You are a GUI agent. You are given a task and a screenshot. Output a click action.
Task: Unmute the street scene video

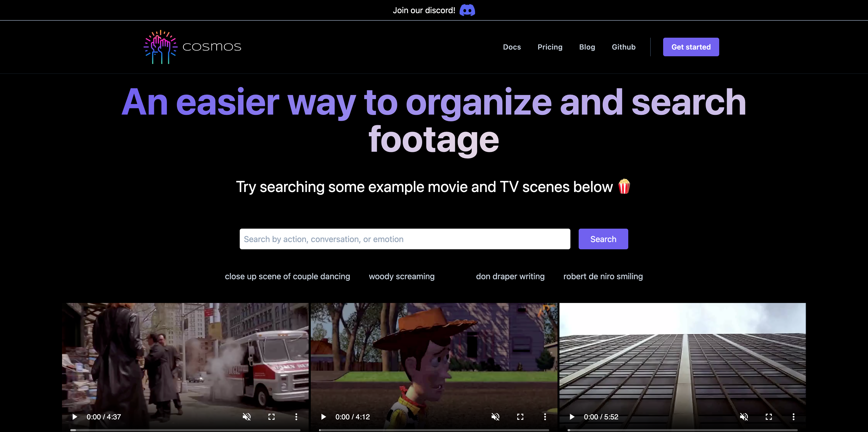[x=247, y=417]
